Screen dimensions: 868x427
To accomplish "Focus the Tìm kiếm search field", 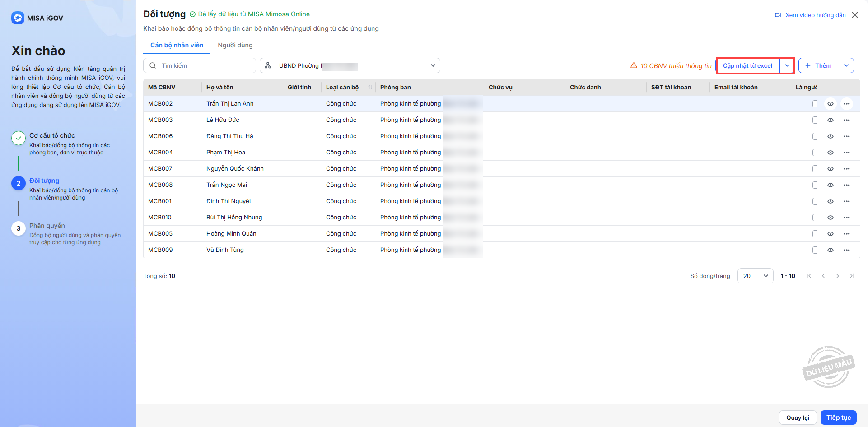I will (x=200, y=65).
